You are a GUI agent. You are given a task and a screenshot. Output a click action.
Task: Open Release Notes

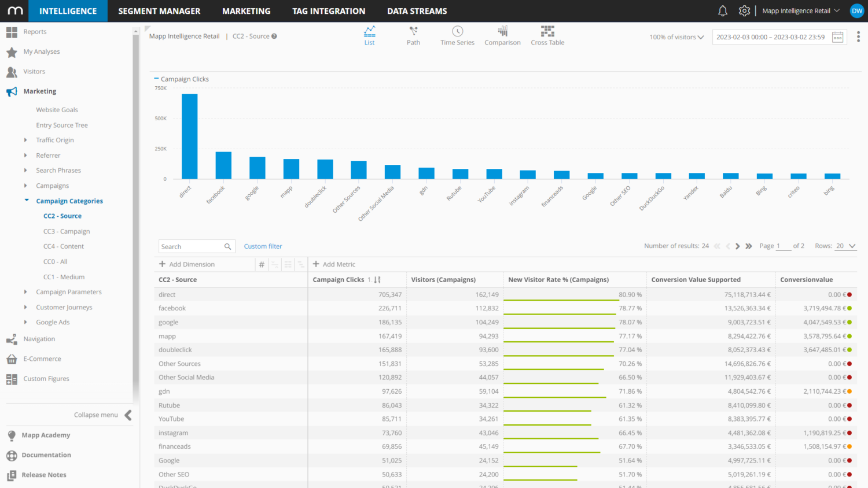pos(44,475)
